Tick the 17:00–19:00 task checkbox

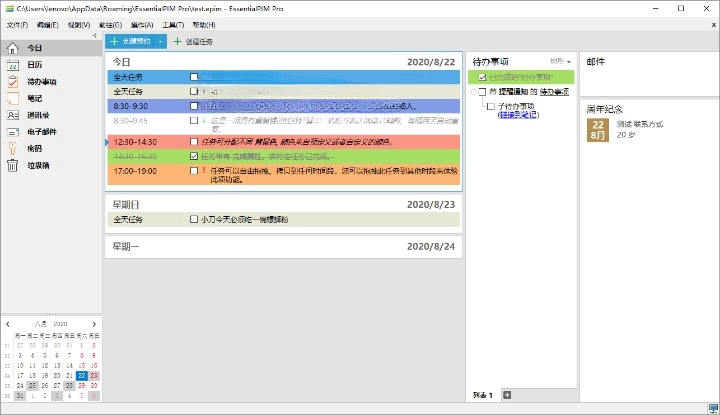coord(194,171)
